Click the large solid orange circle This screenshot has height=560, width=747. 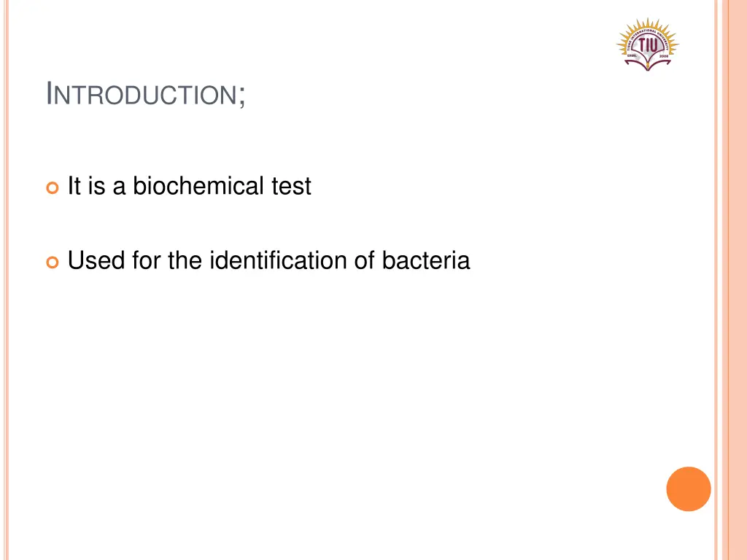[x=689, y=489]
